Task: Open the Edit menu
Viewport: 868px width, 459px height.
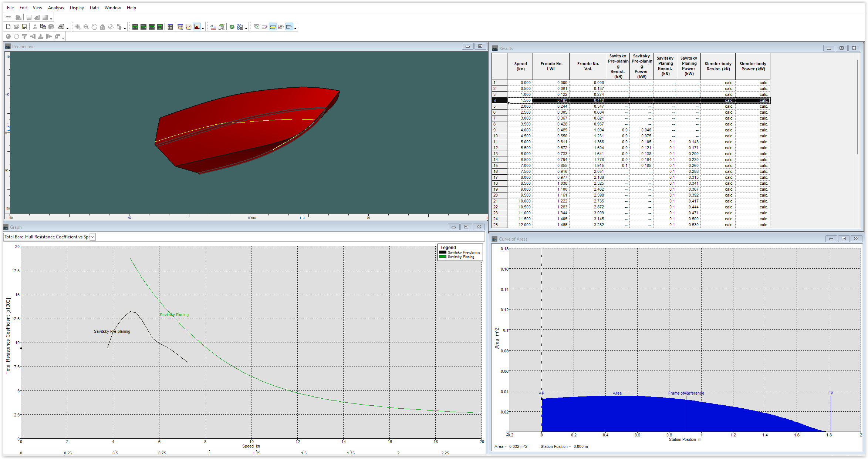Action: [x=23, y=7]
